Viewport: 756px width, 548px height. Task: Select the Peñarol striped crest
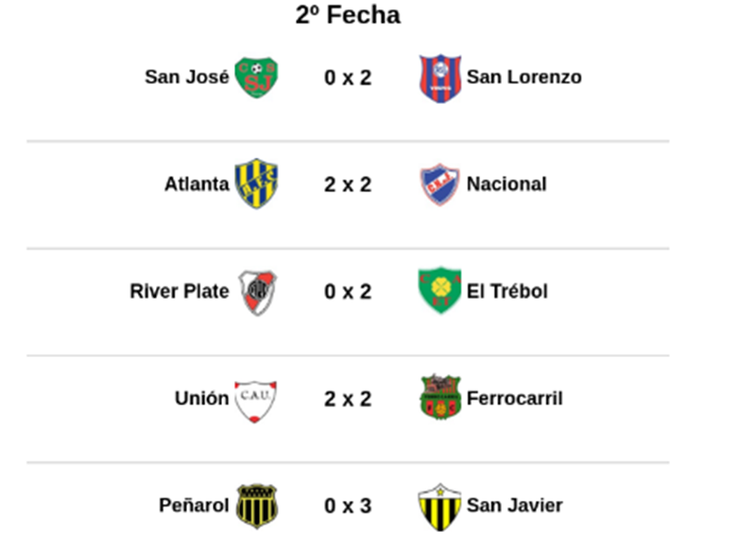256,505
